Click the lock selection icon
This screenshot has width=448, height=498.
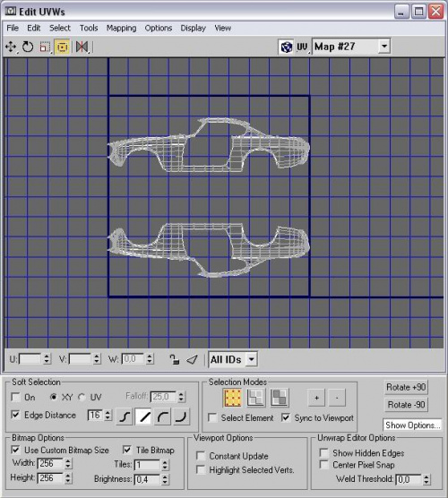[x=174, y=359]
